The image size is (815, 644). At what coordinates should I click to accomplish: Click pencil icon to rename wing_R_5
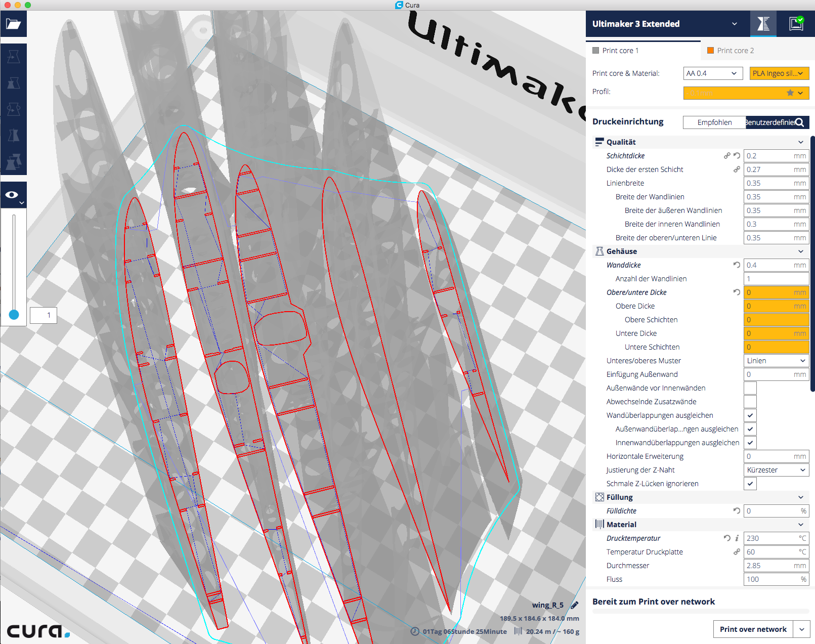[x=575, y=605]
